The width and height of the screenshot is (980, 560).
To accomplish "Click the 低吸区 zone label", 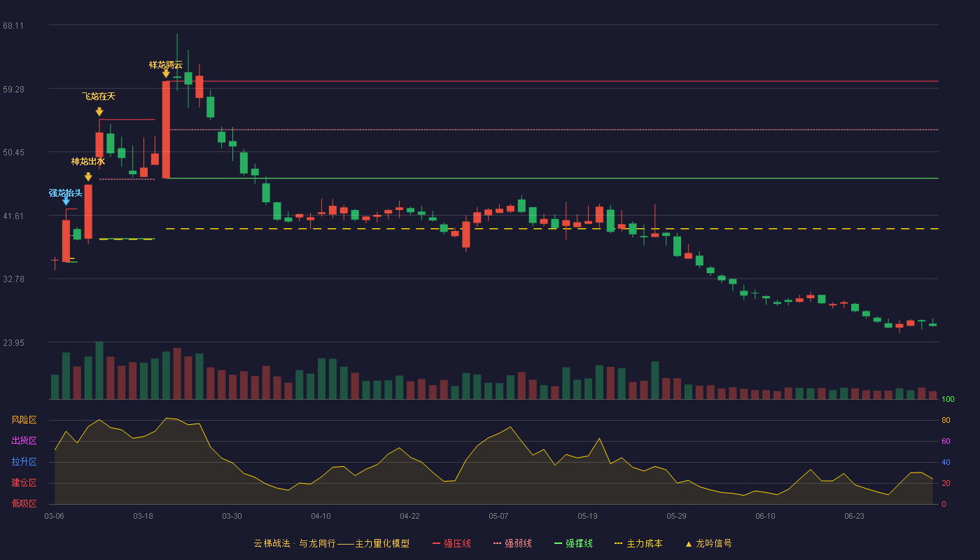I will click(24, 503).
